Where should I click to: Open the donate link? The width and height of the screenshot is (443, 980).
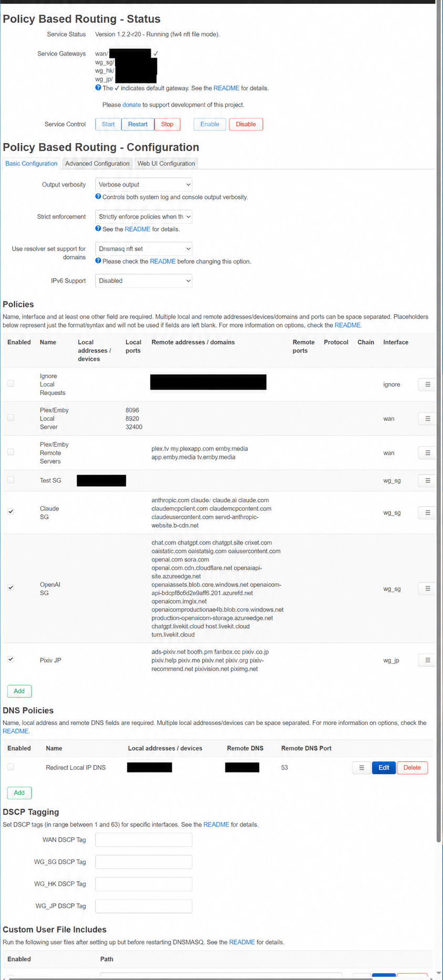pyautogui.click(x=131, y=105)
